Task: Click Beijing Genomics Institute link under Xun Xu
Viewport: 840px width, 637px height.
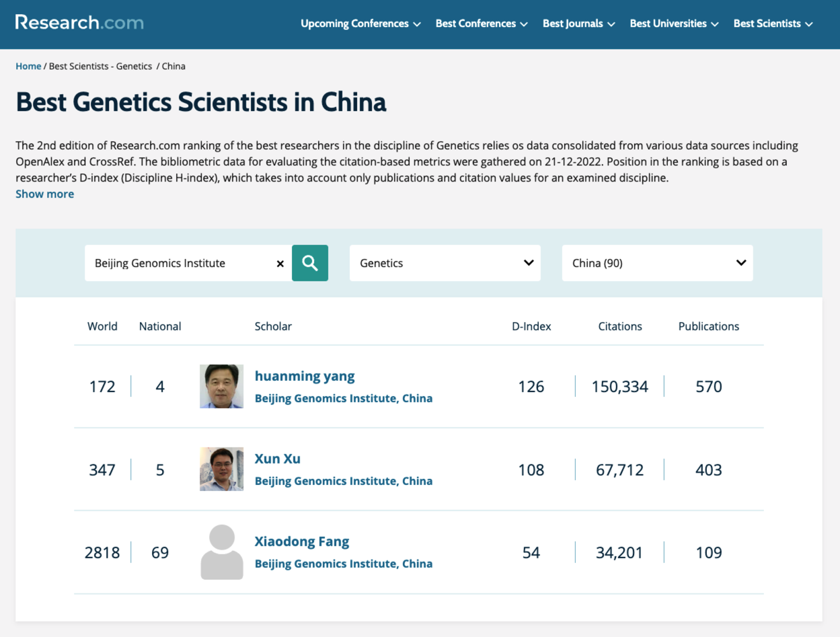Action: [x=343, y=481]
